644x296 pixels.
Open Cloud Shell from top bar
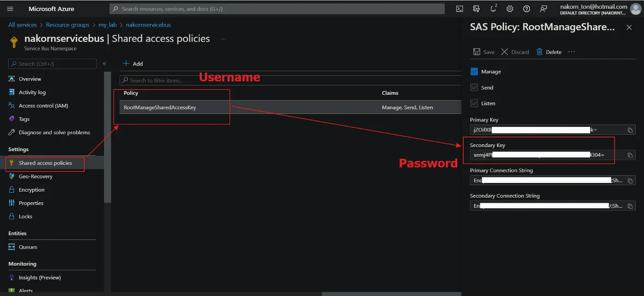tap(459, 9)
